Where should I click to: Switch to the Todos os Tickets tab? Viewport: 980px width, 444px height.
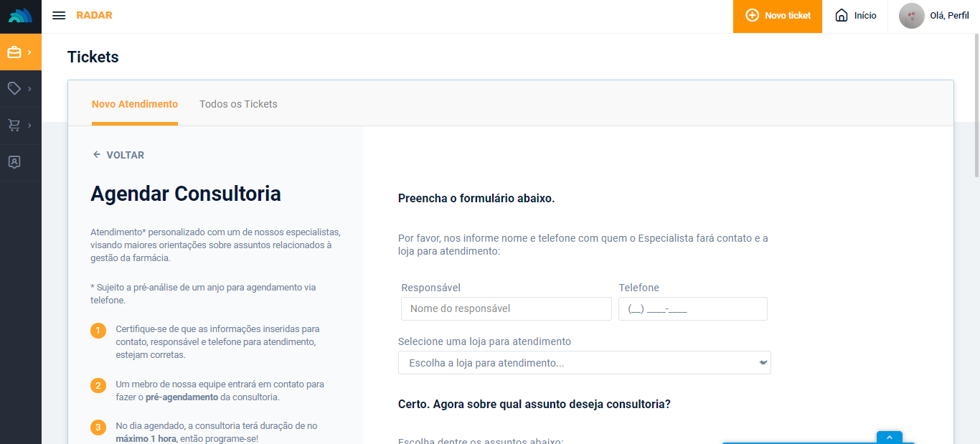(x=238, y=104)
